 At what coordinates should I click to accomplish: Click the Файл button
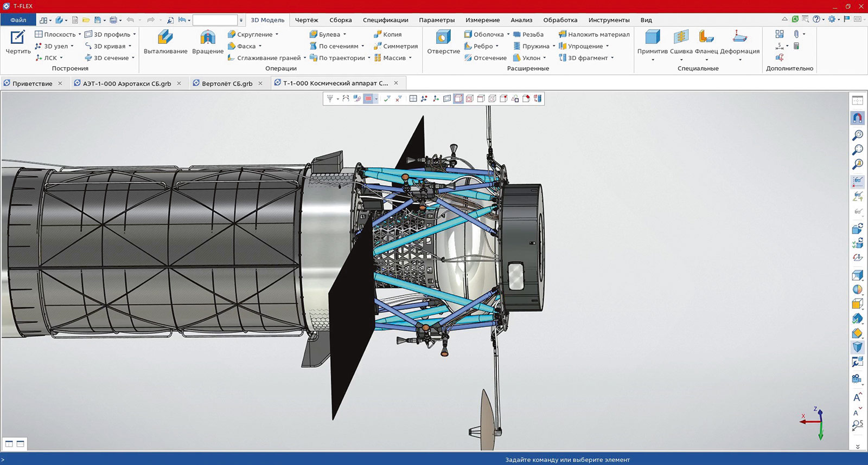[x=18, y=20]
